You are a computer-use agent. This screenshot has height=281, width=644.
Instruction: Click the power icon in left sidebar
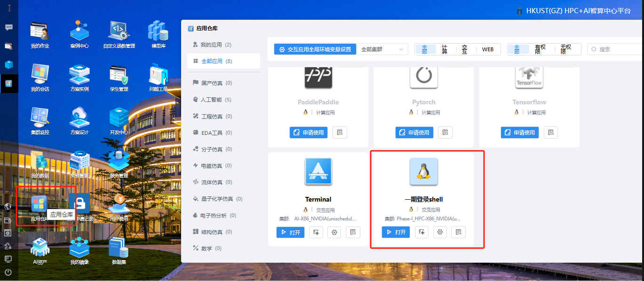coord(8,272)
